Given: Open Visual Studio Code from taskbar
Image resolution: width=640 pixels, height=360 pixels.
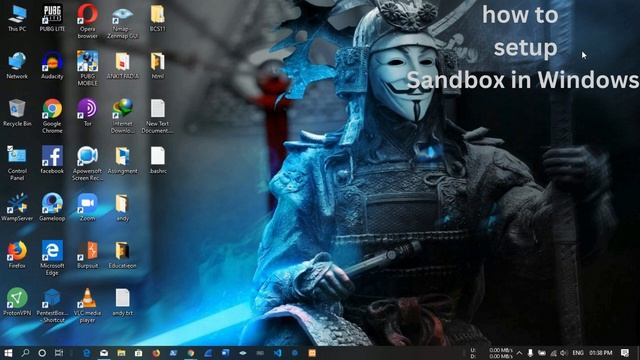Looking at the screenshot, I should (278, 353).
